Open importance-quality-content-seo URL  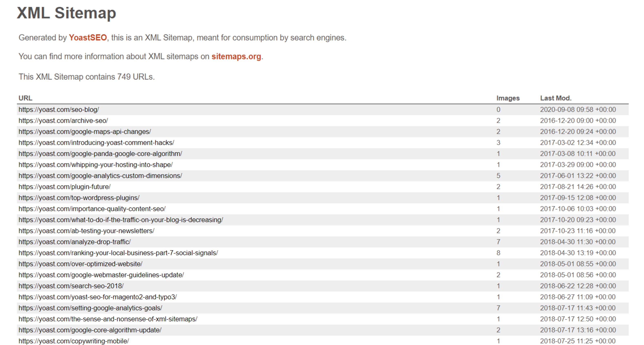pos(92,209)
